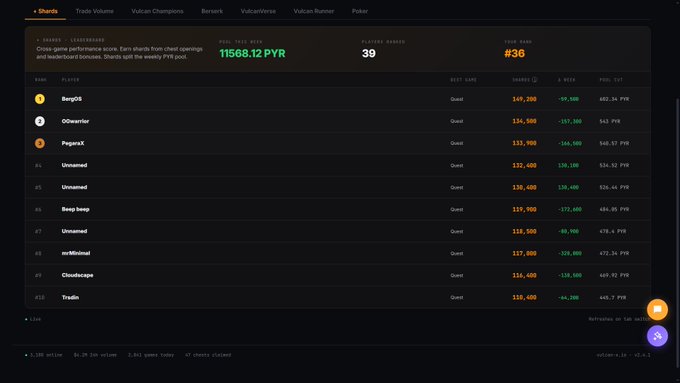Click BergOS's pool cut amount
Viewport: 680px width, 383px height.
614,99
